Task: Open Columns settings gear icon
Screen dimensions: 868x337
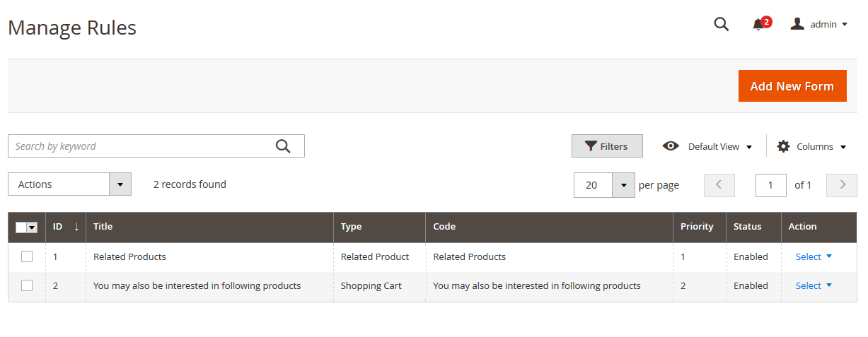Action: [783, 146]
